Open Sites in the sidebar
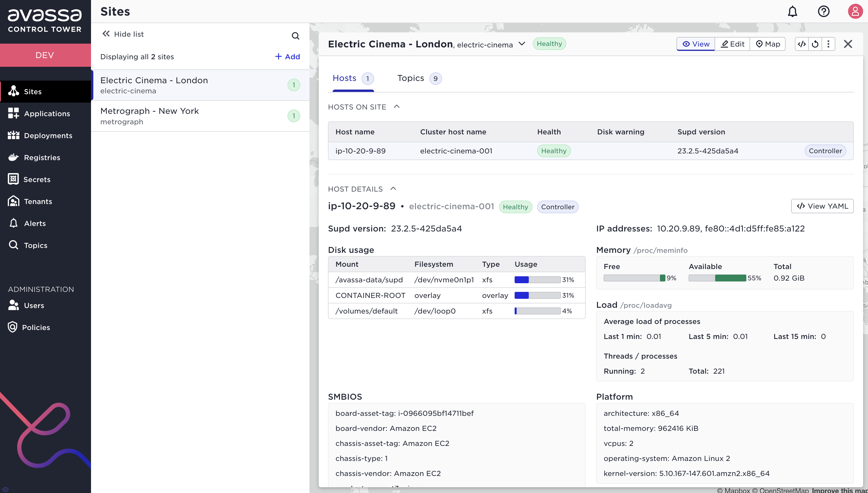868x493 pixels. click(x=45, y=91)
